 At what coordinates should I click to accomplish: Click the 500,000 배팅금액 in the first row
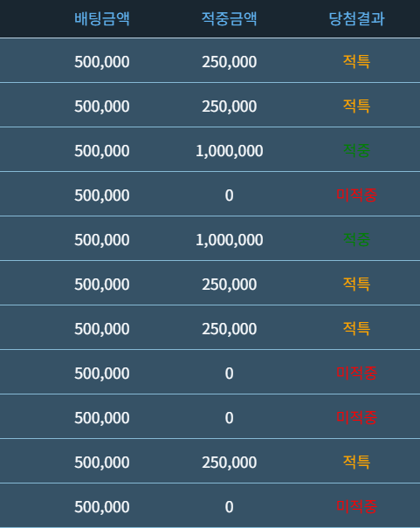[x=101, y=62]
